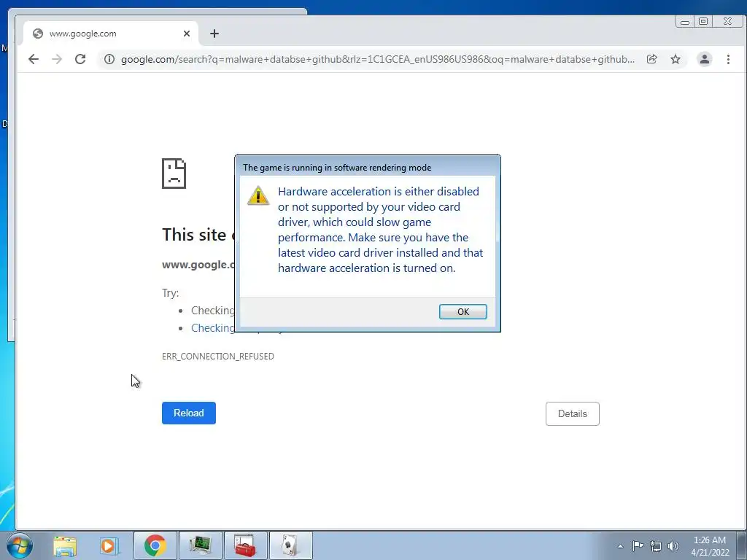Launch Windows Media Player from the taskbar
The image size is (747, 560).
pyautogui.click(x=109, y=545)
